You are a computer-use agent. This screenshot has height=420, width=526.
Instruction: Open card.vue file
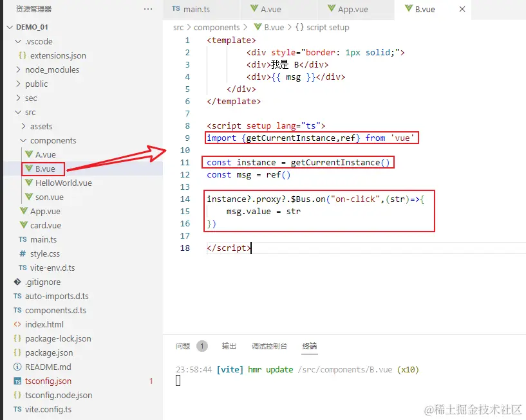click(x=46, y=225)
